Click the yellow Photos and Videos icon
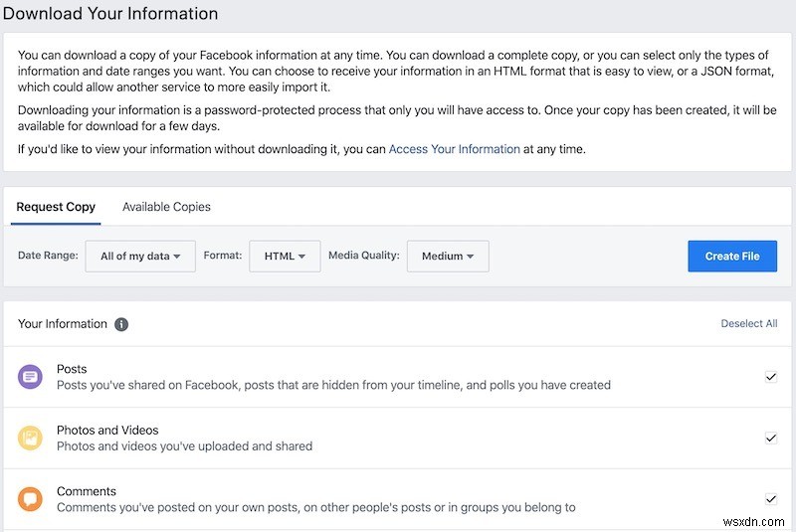Image resolution: width=796 pixels, height=532 pixels. click(30, 438)
